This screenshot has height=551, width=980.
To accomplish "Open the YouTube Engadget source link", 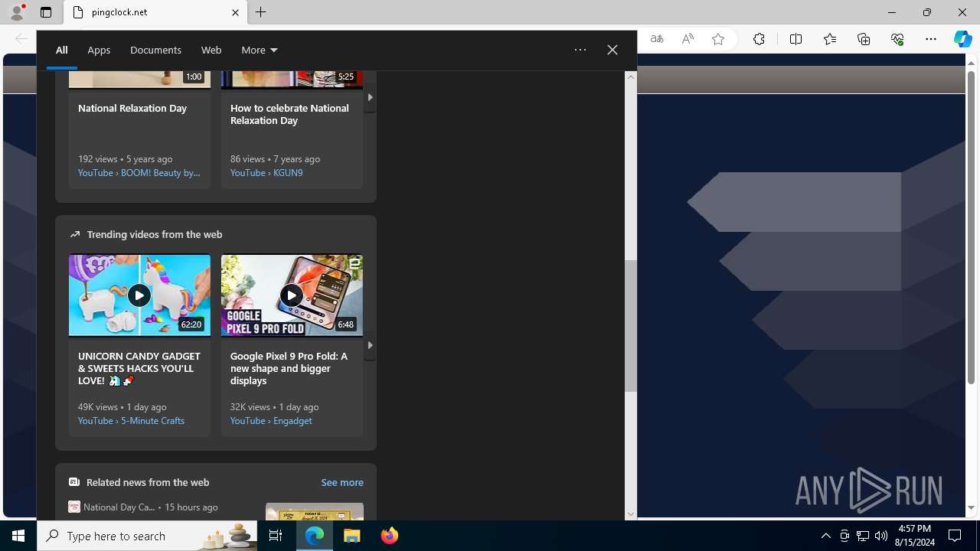I will pyautogui.click(x=271, y=420).
